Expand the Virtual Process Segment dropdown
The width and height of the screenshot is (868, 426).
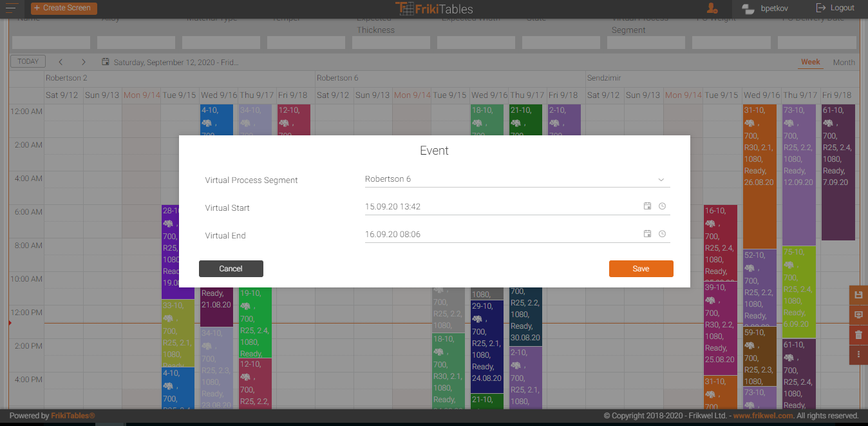point(661,179)
